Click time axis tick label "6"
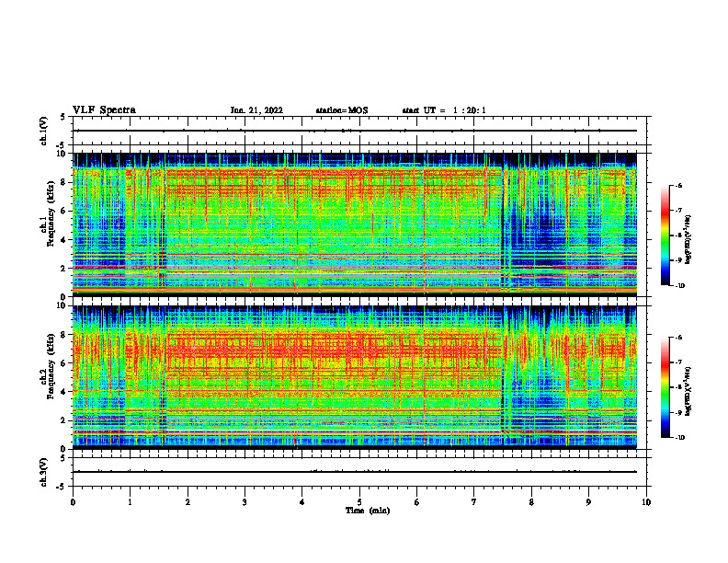 [417, 502]
